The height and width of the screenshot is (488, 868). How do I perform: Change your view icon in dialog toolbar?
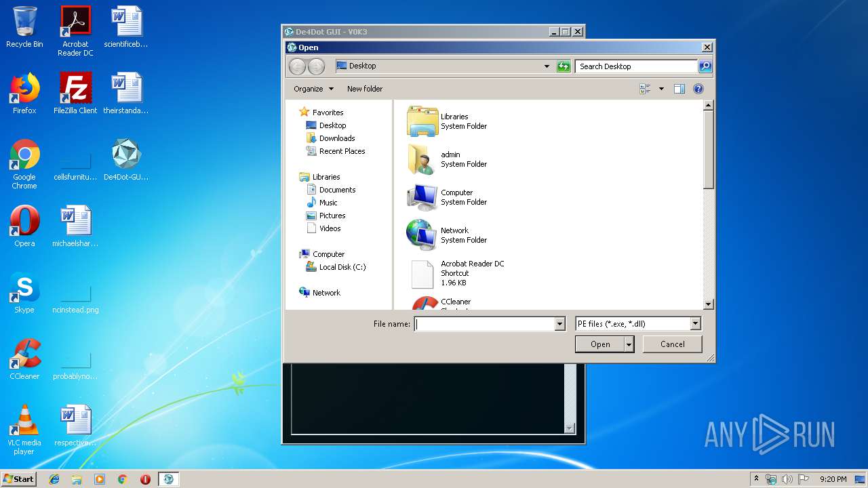pyautogui.click(x=645, y=89)
